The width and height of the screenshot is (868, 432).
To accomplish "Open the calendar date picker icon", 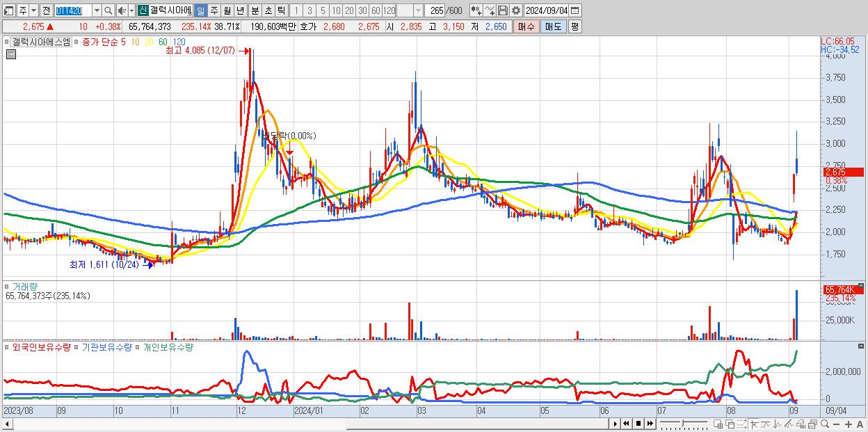I will click(x=574, y=10).
